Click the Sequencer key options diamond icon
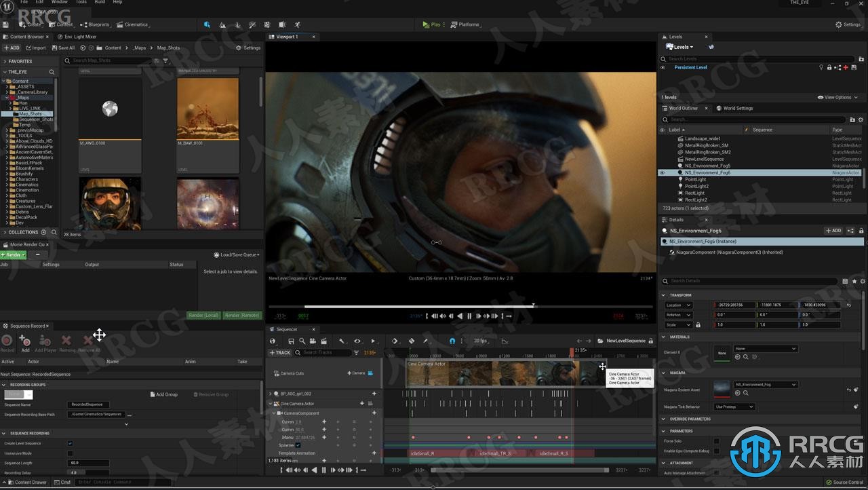 click(395, 341)
